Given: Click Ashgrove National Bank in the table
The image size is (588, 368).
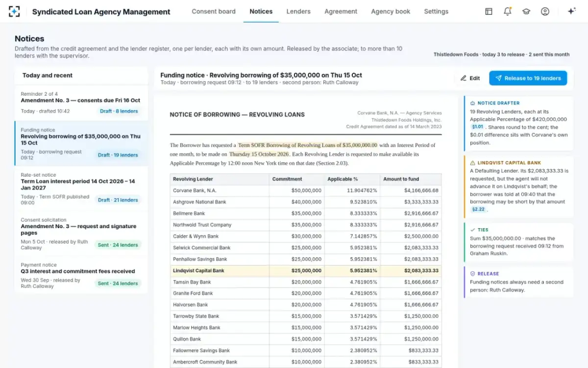Looking at the screenshot, I should tap(199, 202).
